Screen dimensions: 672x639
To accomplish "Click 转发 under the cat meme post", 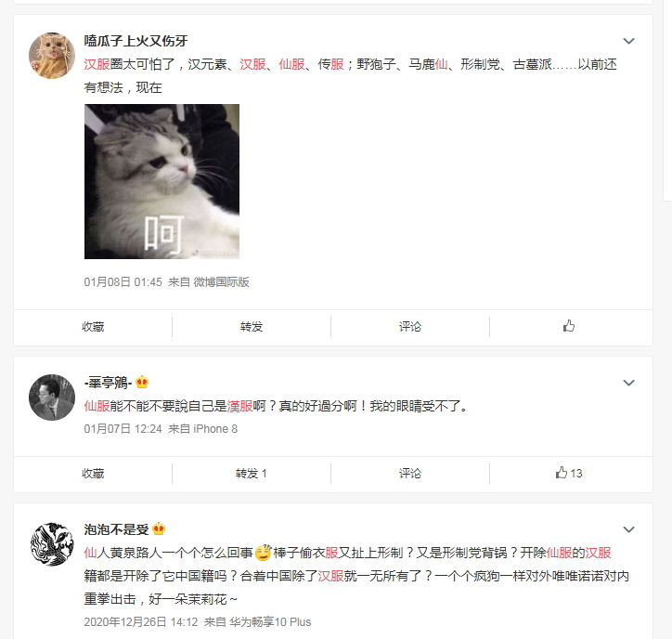I will 252,327.
